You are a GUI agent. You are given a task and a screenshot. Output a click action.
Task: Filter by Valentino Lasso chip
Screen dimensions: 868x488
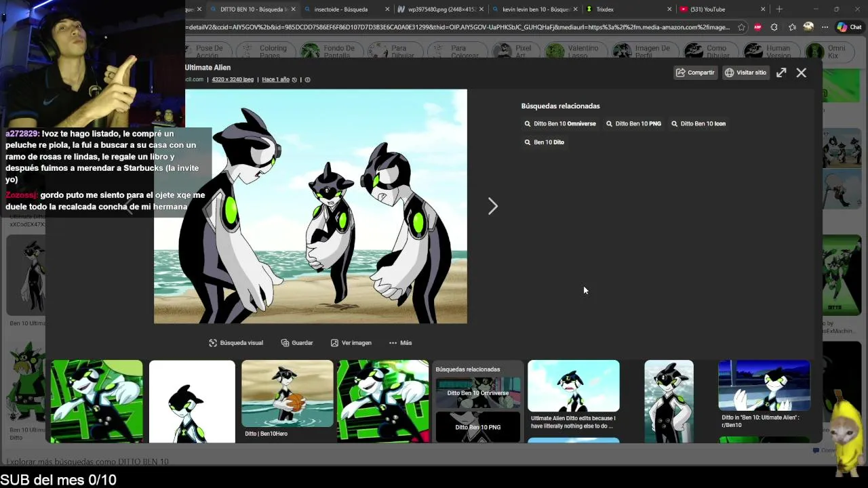pyautogui.click(x=576, y=52)
